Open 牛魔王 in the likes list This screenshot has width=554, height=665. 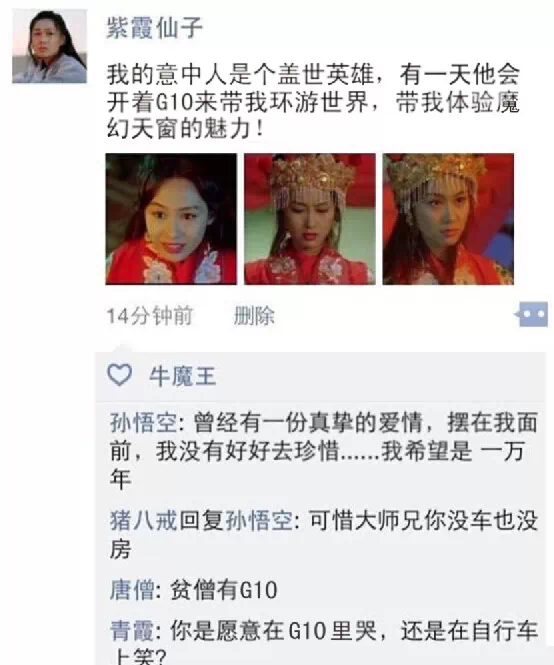pyautogui.click(x=183, y=376)
